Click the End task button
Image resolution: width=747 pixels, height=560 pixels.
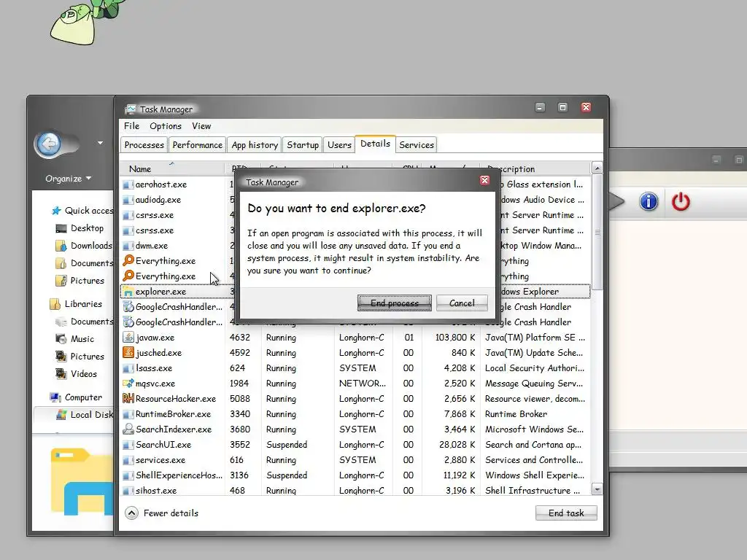pyautogui.click(x=566, y=513)
